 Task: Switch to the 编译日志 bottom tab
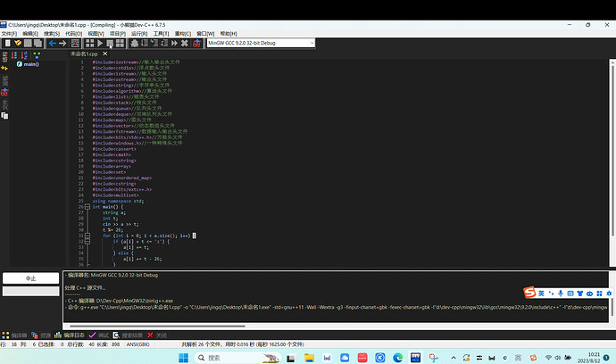(x=69, y=335)
